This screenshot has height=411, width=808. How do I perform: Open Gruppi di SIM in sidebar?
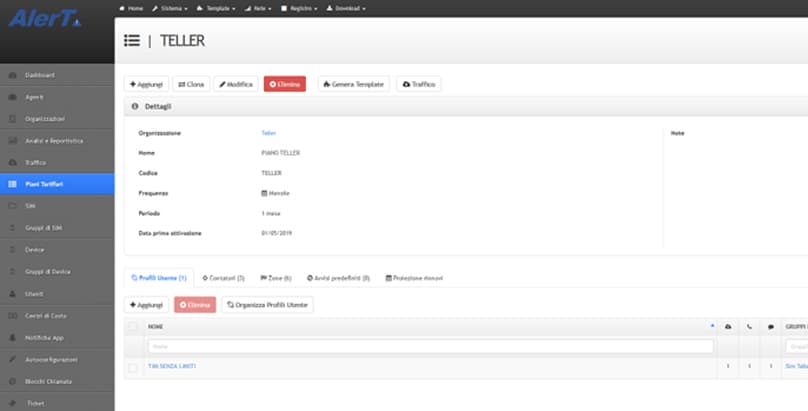(x=57, y=228)
